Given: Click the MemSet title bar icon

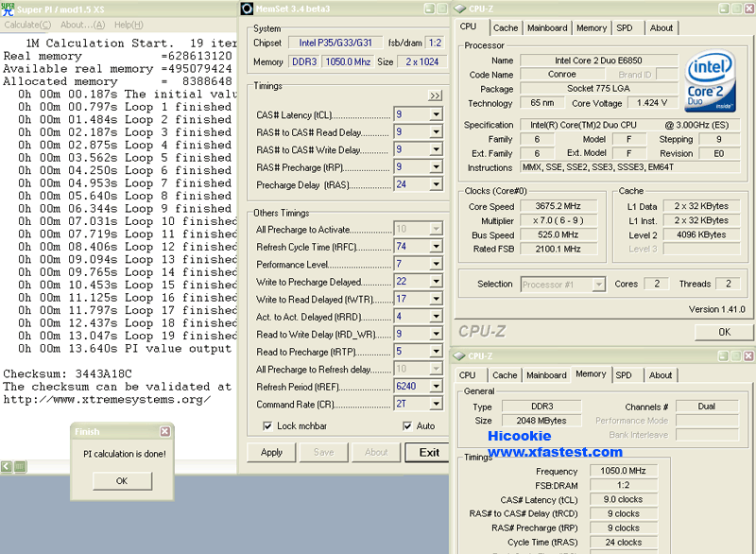Looking at the screenshot, I should pos(247,9).
